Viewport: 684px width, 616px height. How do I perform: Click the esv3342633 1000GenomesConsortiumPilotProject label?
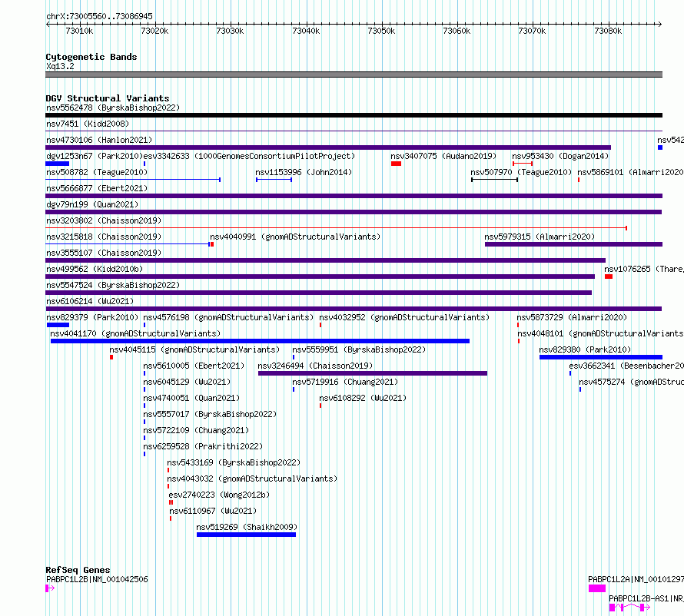[x=249, y=156]
